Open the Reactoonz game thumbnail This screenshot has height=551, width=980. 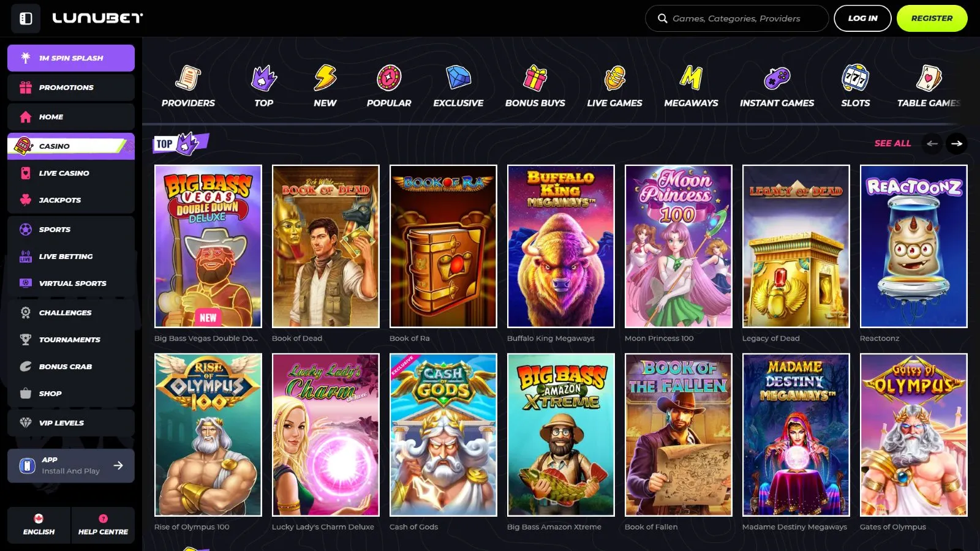pos(913,246)
